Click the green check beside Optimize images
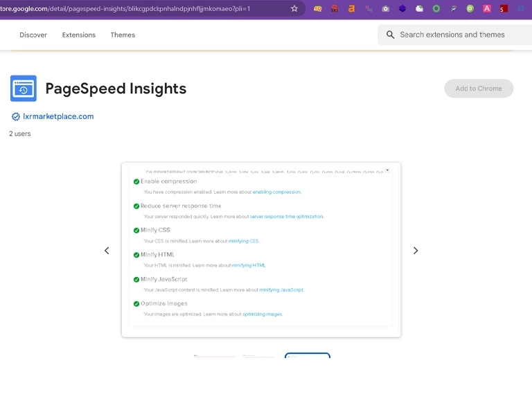Viewport: 532px width, 394px height. pos(136,304)
